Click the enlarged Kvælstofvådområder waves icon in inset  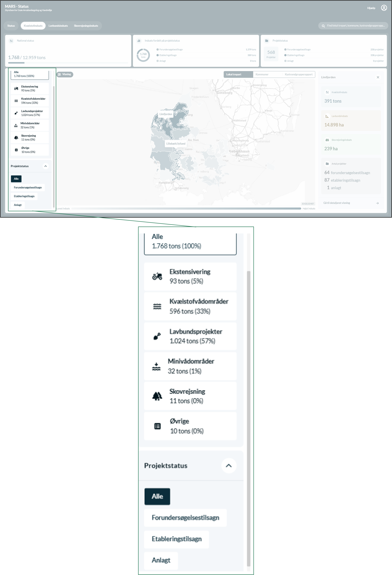tap(157, 307)
